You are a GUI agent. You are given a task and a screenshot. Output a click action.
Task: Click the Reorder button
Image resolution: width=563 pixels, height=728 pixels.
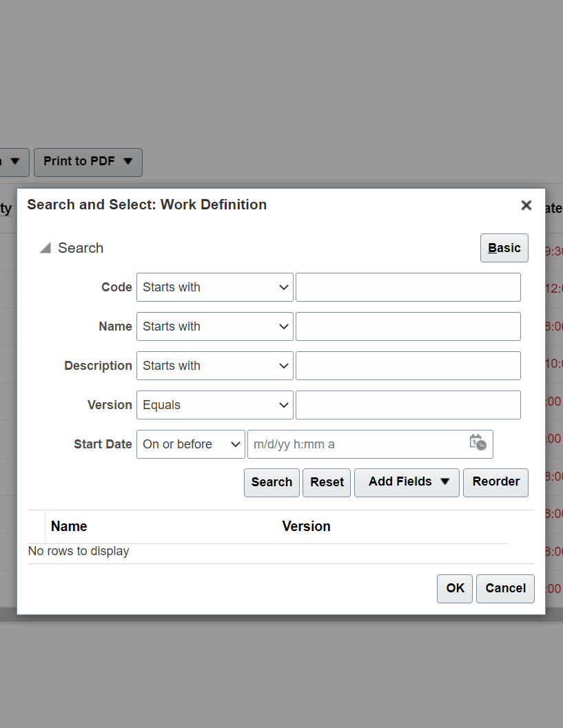pyautogui.click(x=495, y=482)
